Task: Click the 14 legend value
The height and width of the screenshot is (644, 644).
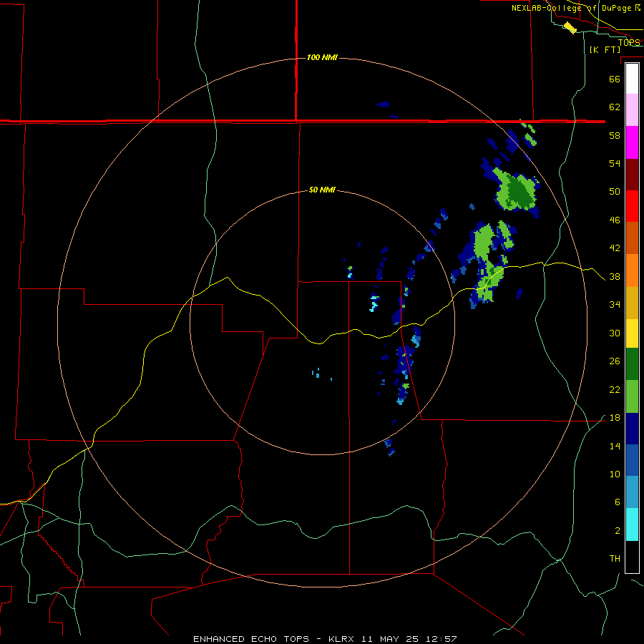Action: (x=615, y=446)
